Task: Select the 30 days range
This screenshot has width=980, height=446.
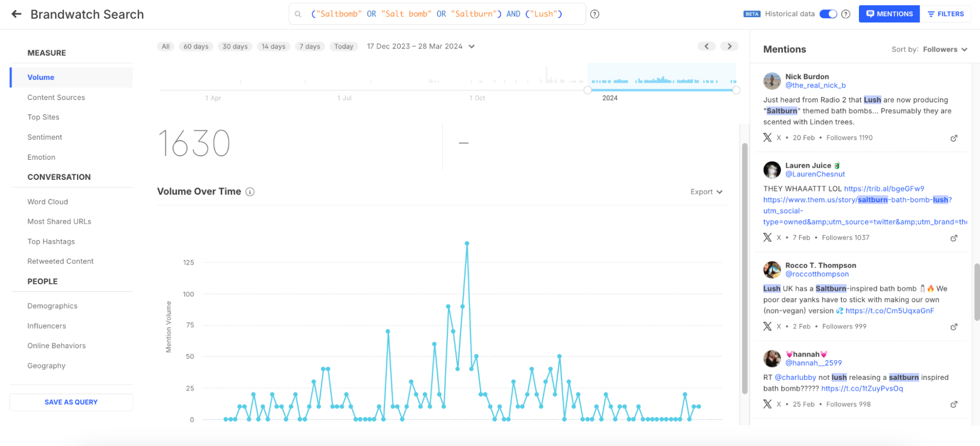Action: click(235, 47)
